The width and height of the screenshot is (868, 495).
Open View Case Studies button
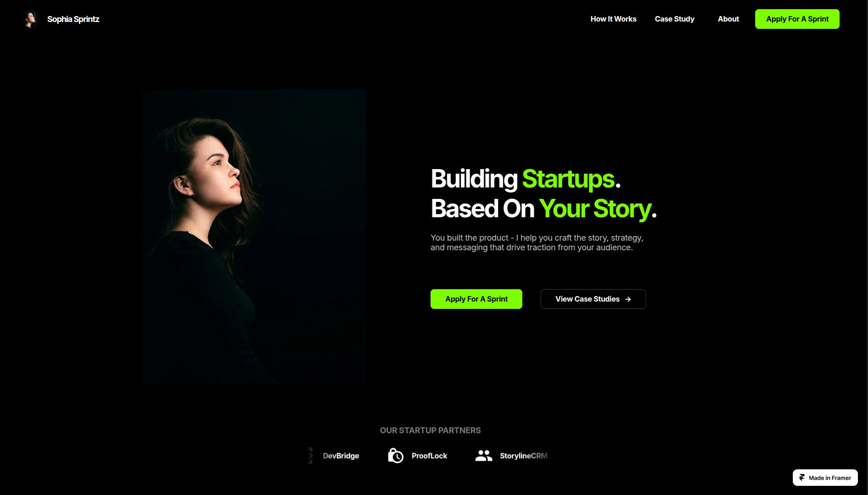(x=593, y=299)
